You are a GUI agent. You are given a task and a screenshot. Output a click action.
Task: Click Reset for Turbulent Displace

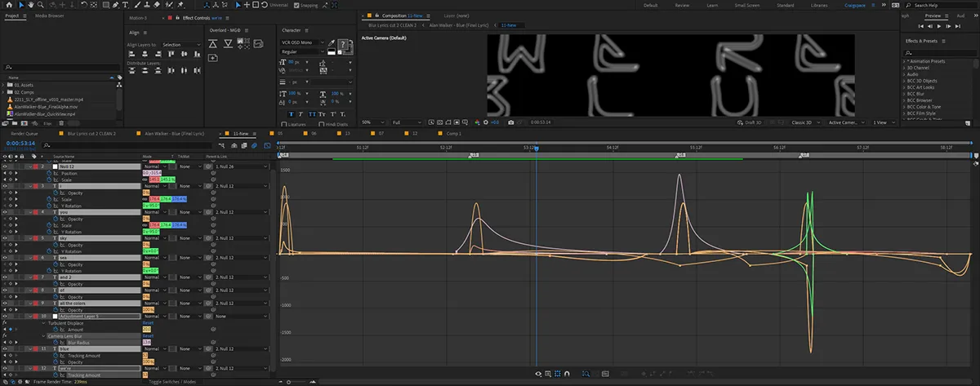tap(148, 322)
